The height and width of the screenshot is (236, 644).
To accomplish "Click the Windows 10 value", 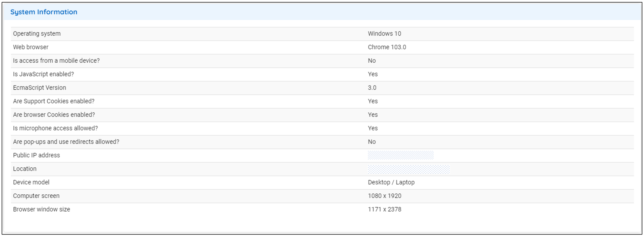I will point(384,34).
